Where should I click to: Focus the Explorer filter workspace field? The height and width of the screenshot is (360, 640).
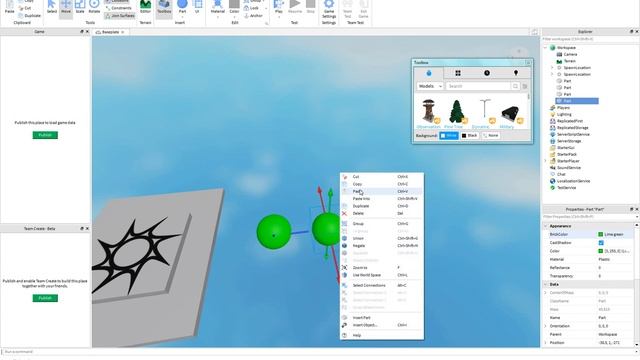(590, 39)
